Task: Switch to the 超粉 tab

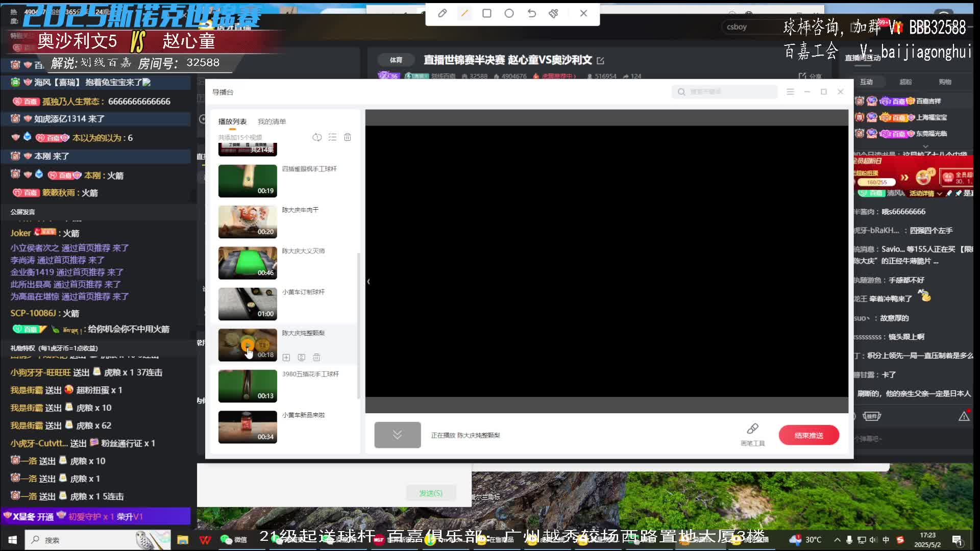Action: [x=905, y=82]
